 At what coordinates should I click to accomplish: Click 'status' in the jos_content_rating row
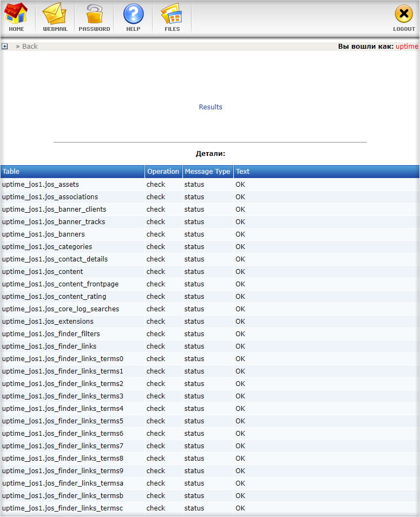[x=194, y=297]
